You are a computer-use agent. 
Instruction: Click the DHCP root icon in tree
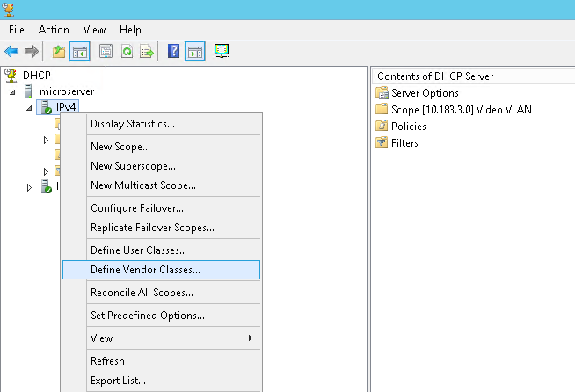11,76
